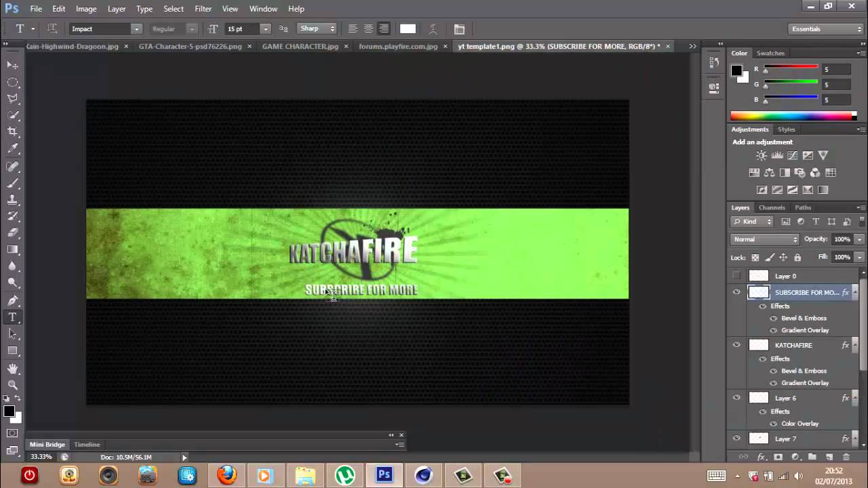This screenshot has height=488, width=868.
Task: Add a layer mask
Action: [x=778, y=457]
